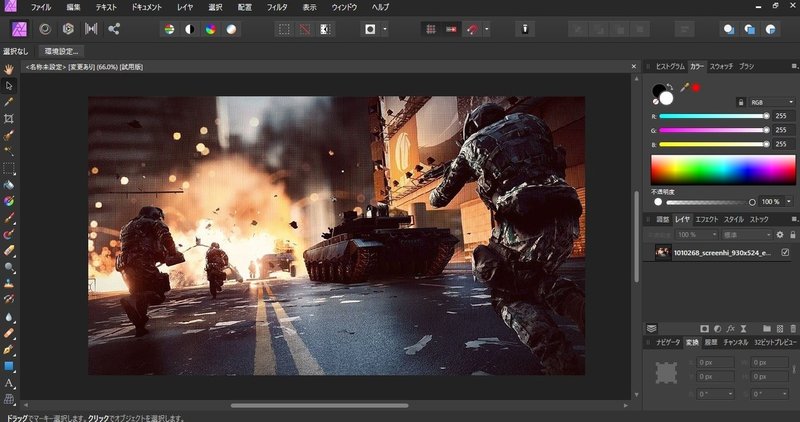The height and width of the screenshot is (422, 800).
Task: Select the Clone Brush stamp tool
Action: click(x=9, y=283)
